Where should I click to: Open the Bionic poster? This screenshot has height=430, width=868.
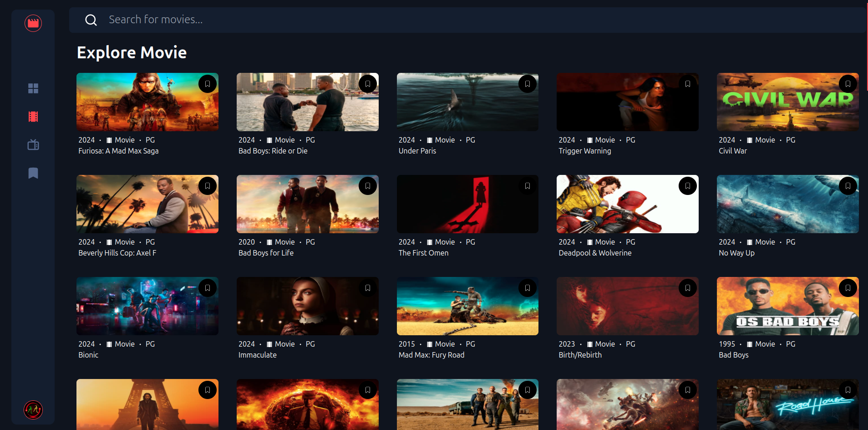[x=147, y=306]
